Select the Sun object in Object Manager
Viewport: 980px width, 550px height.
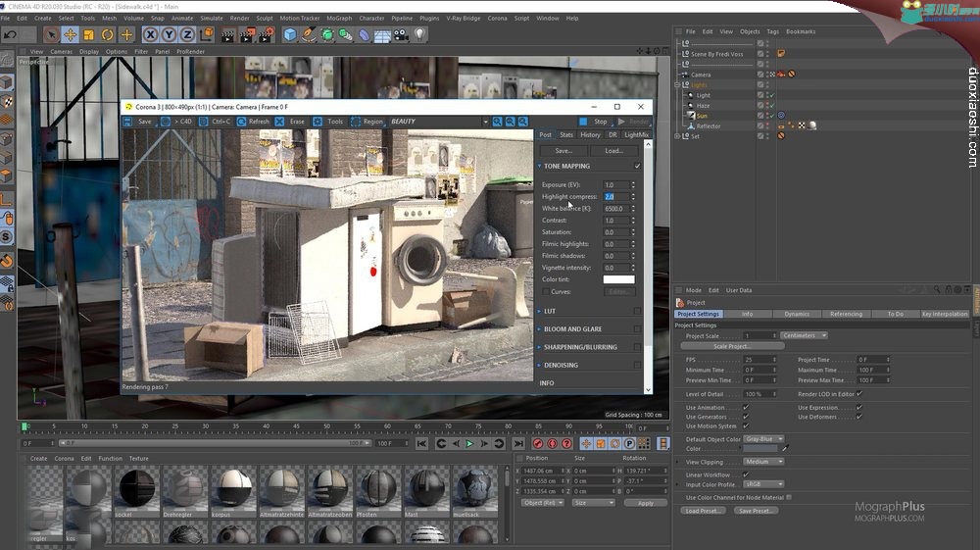702,116
